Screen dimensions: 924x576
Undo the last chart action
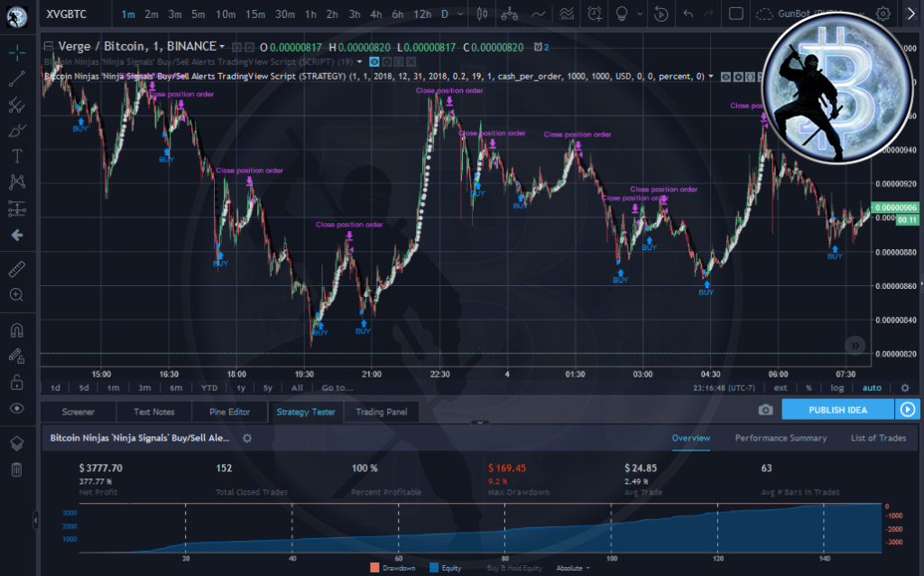pyautogui.click(x=688, y=14)
